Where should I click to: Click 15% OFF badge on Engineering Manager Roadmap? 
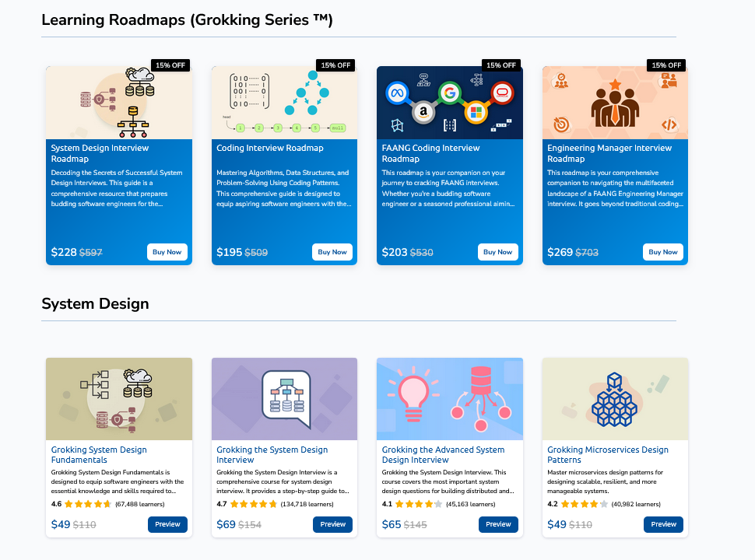[x=666, y=65]
